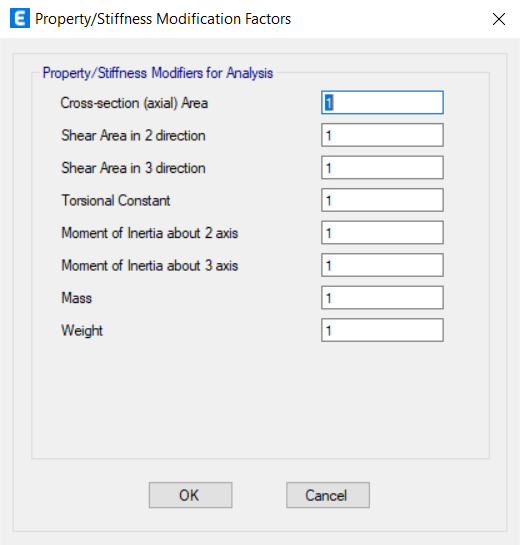Click the Weight label text
Image resolution: width=520 pixels, height=545 pixels.
pos(82,331)
